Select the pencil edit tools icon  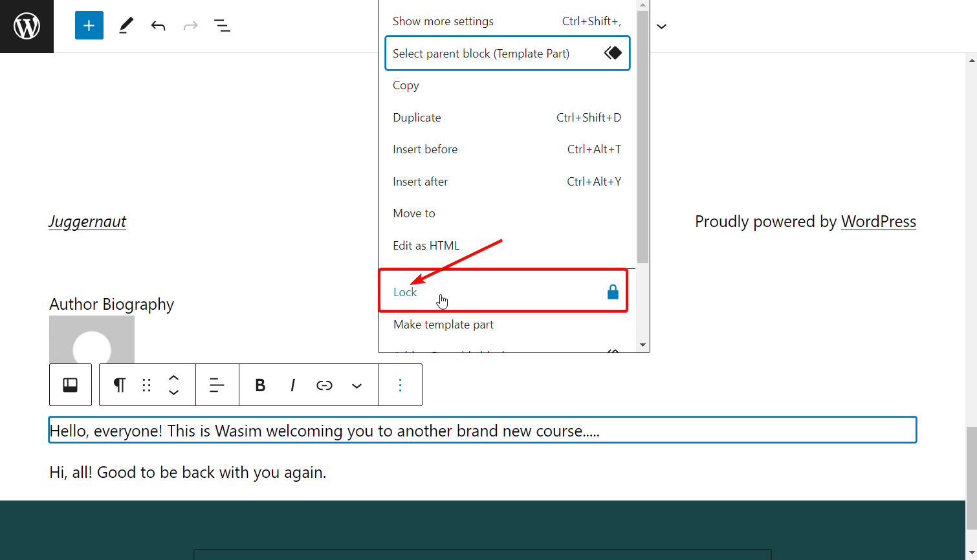point(126,26)
